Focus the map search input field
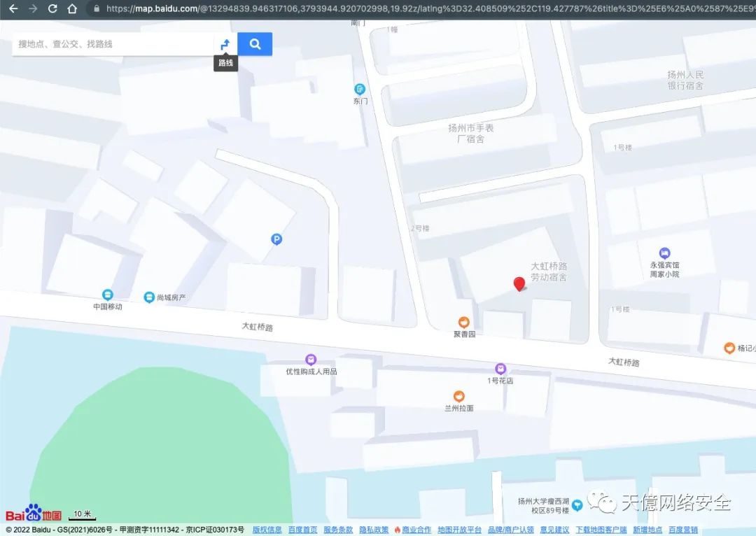 click(113, 44)
